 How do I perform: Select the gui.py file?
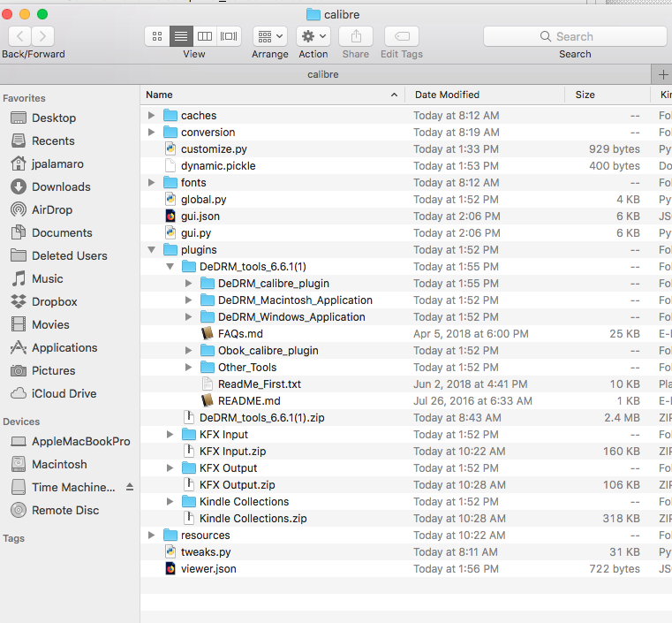[196, 232]
